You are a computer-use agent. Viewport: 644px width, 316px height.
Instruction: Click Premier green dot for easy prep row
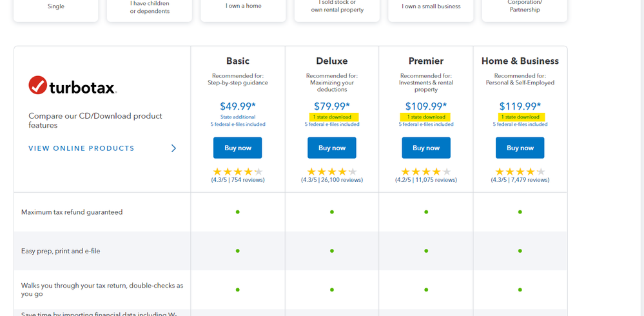coord(426,251)
